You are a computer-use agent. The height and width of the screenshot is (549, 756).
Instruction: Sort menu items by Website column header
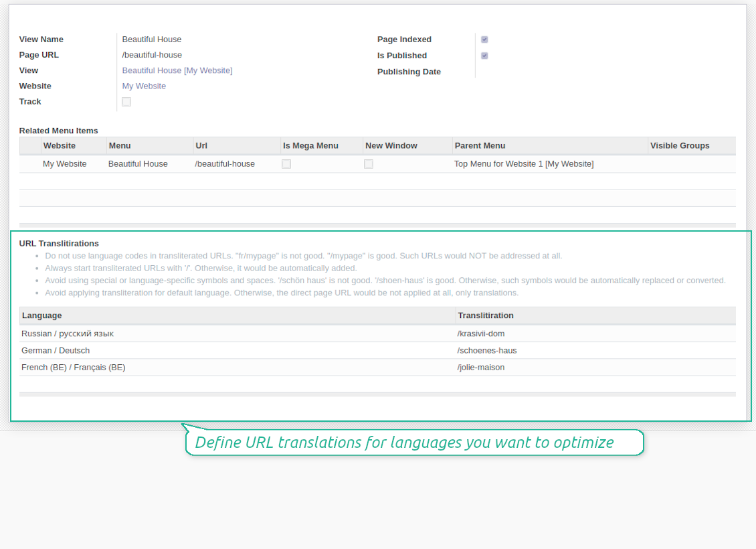[74, 146]
